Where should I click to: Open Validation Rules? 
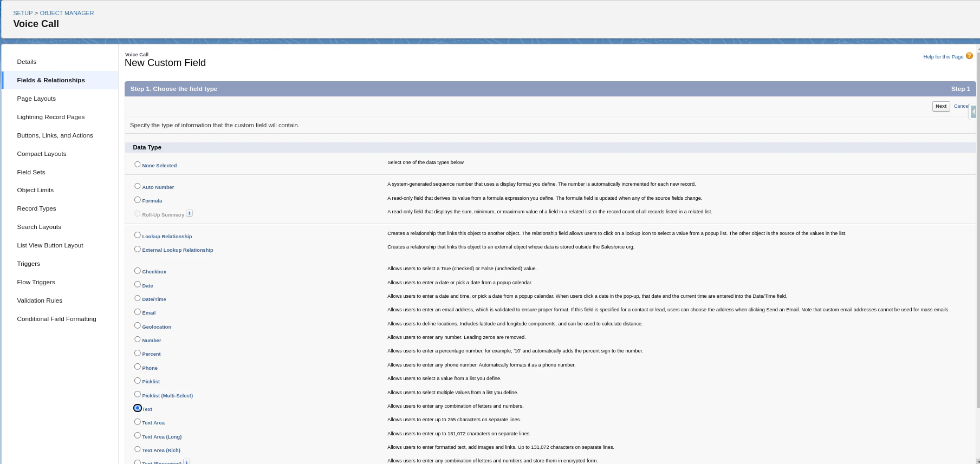(60, 300)
